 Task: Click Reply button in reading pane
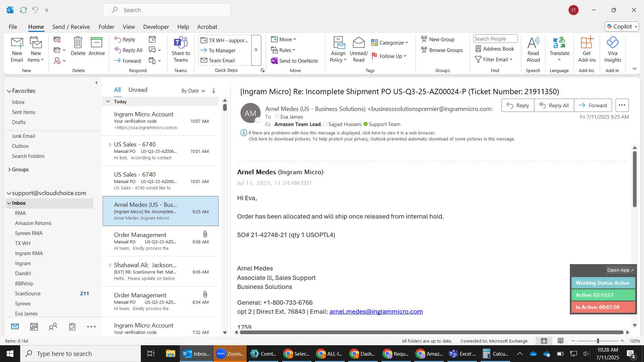pos(518,105)
